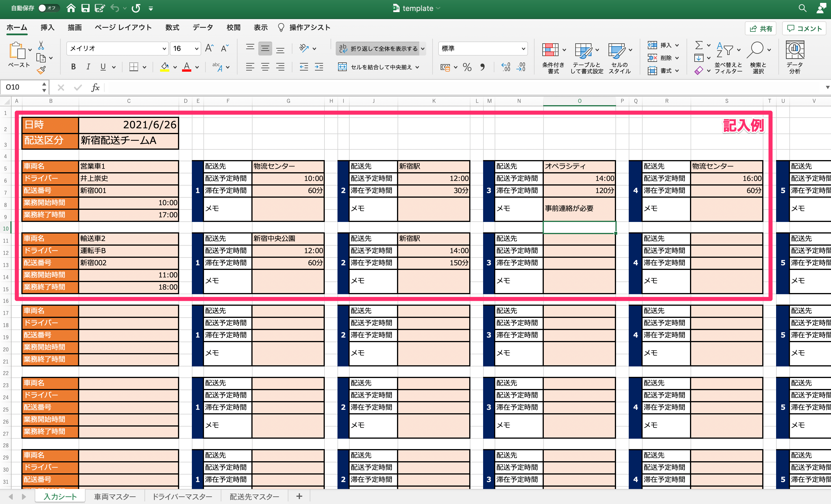Toggle the AutoSave switch
831x504 pixels.
[x=48, y=8]
